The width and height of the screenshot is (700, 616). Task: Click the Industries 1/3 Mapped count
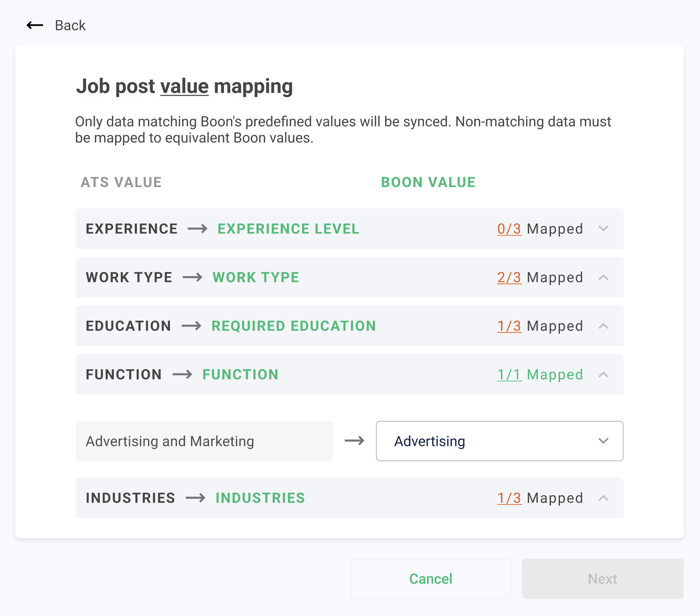[x=540, y=498]
